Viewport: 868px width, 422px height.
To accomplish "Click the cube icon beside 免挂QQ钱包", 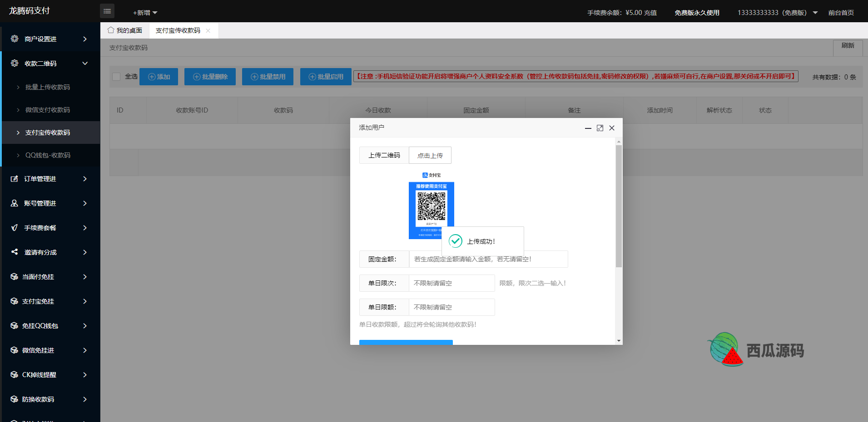I will point(15,326).
